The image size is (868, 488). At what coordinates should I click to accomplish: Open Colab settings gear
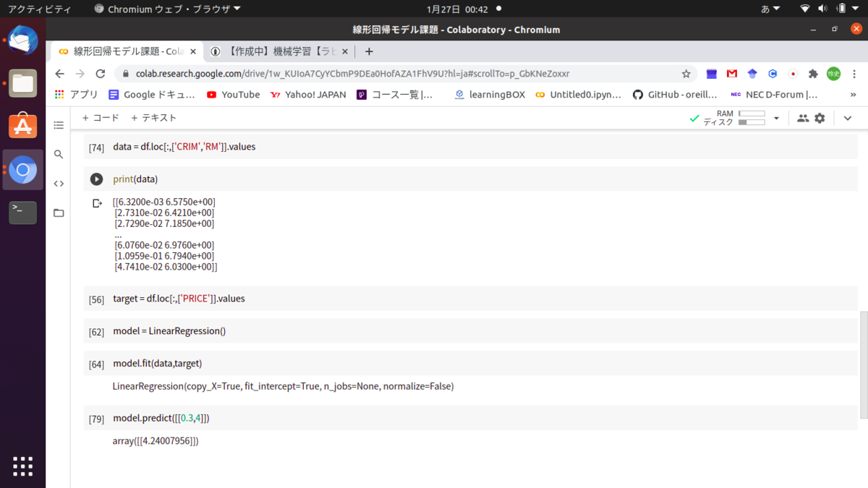click(820, 118)
